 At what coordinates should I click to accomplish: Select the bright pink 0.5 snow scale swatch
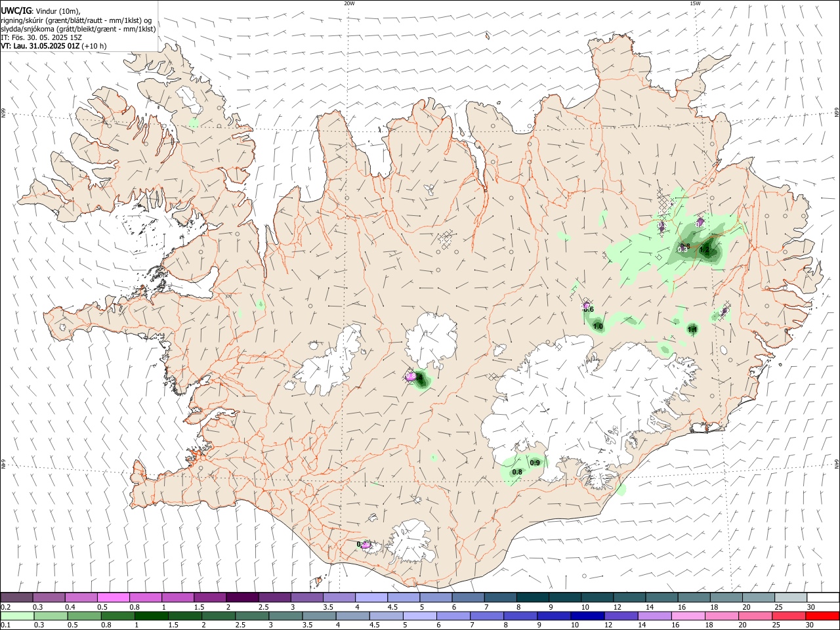[114, 597]
